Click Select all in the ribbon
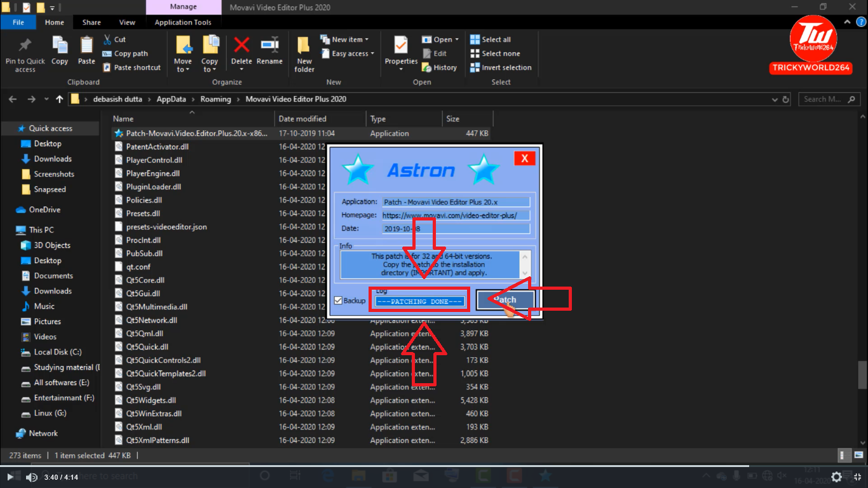This screenshot has width=868, height=488. point(491,39)
